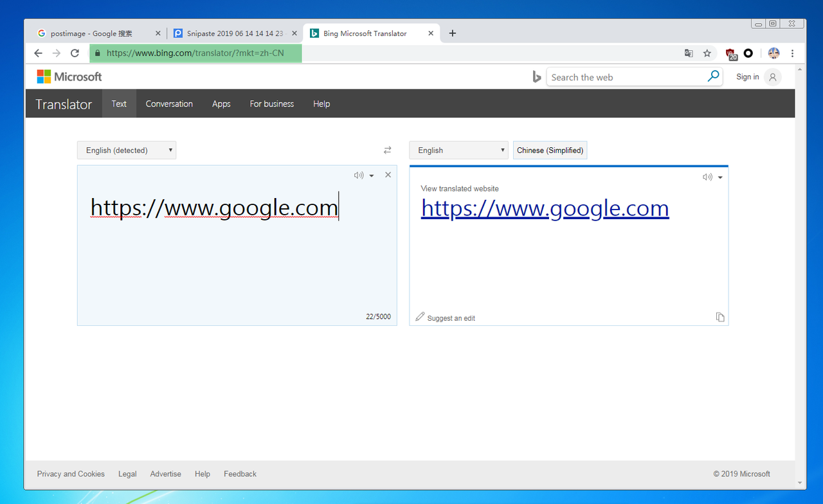The height and width of the screenshot is (504, 823).
Task: Open Google Translate page icon in address bar
Action: tap(689, 53)
